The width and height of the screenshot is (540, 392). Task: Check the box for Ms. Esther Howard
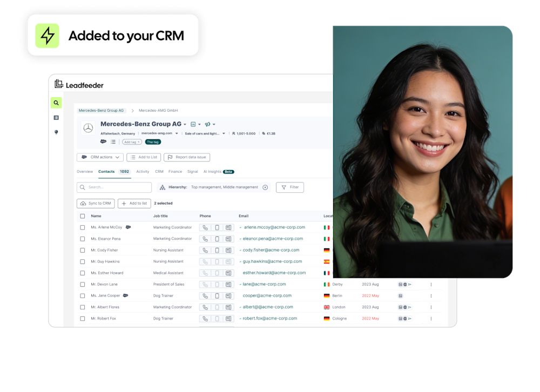click(x=82, y=273)
